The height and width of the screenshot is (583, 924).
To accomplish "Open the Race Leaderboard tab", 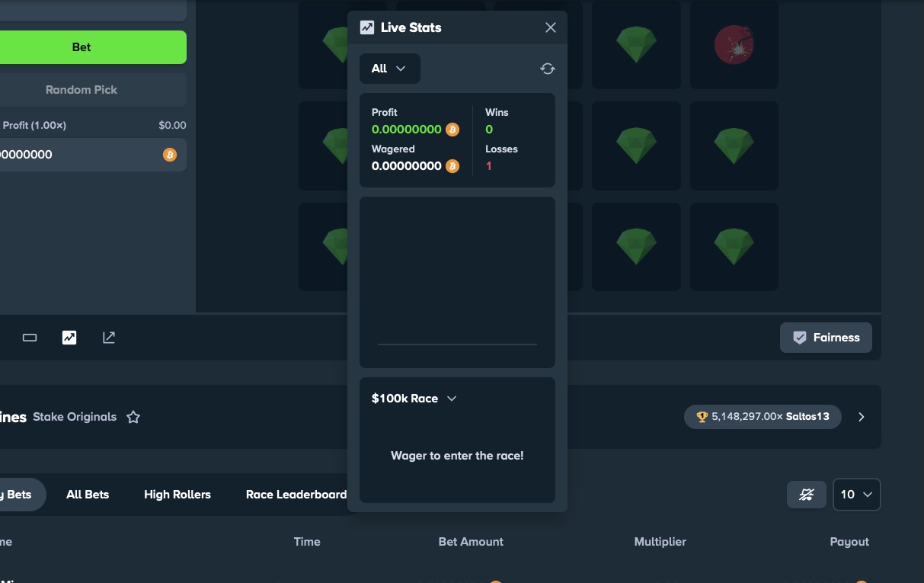I will [x=296, y=495].
